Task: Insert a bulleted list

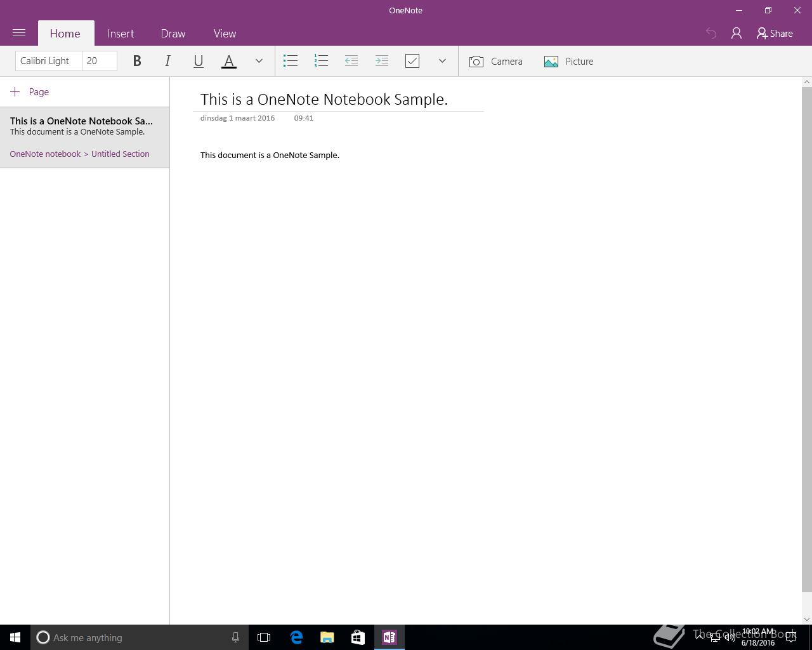Action: click(x=291, y=61)
